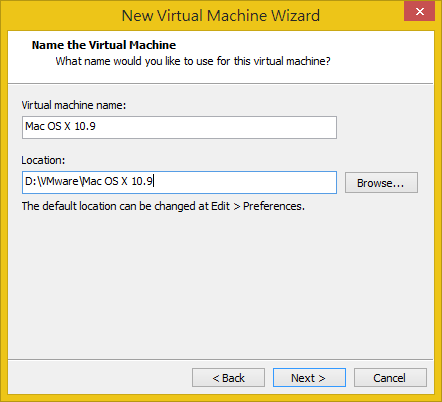Click the 'Location:' label
The width and height of the screenshot is (442, 402).
[x=43, y=160]
